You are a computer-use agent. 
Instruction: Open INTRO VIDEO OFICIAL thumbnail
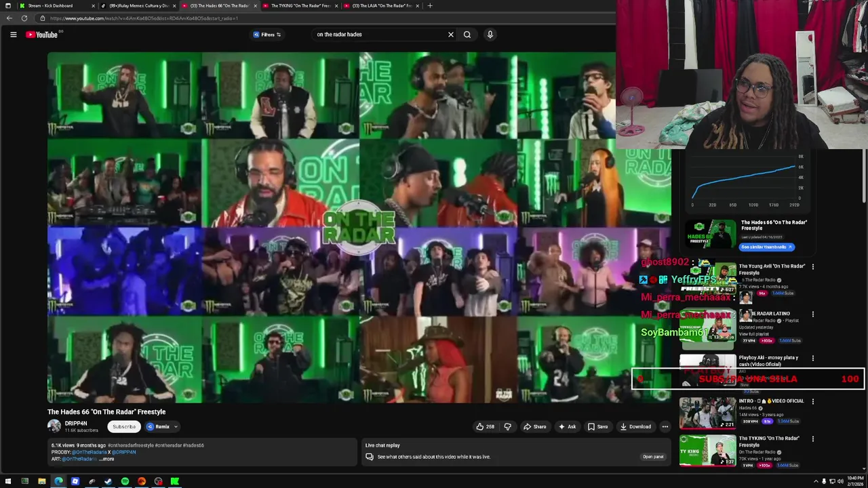pyautogui.click(x=708, y=413)
